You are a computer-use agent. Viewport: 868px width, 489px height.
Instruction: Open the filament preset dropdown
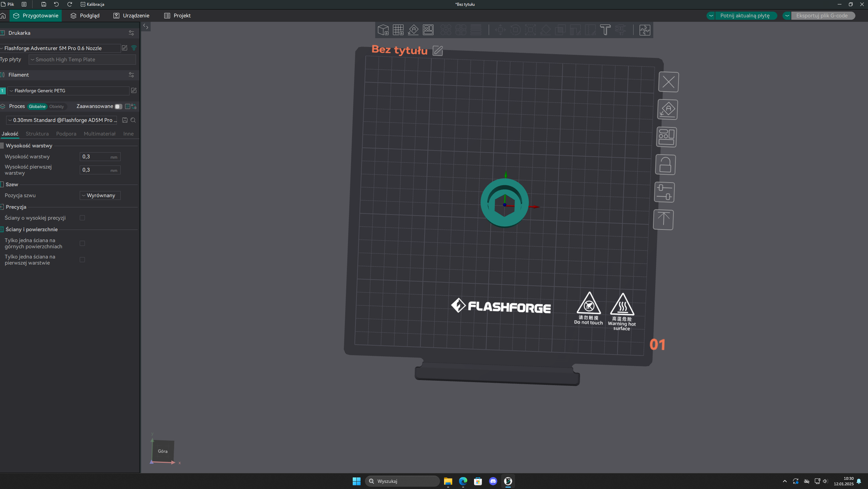pos(68,91)
